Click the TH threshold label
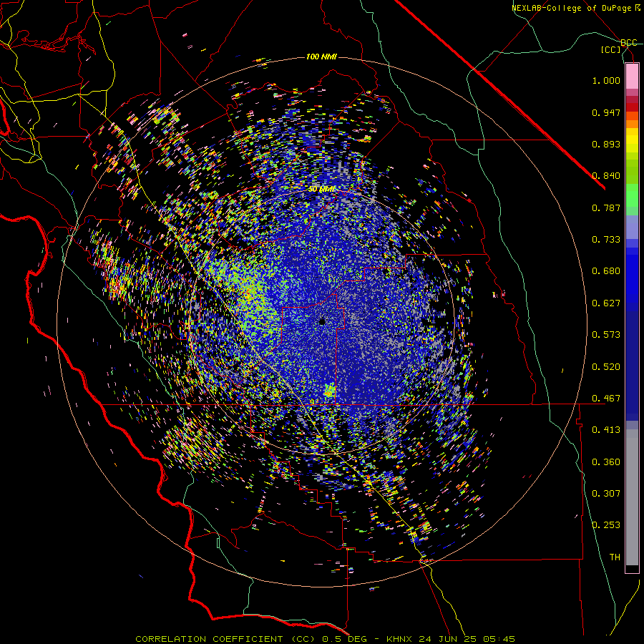Image resolution: width=644 pixels, height=644 pixels. [615, 557]
